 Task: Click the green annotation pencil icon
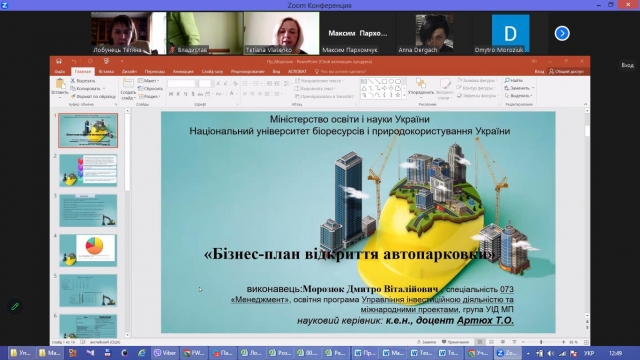(15, 306)
